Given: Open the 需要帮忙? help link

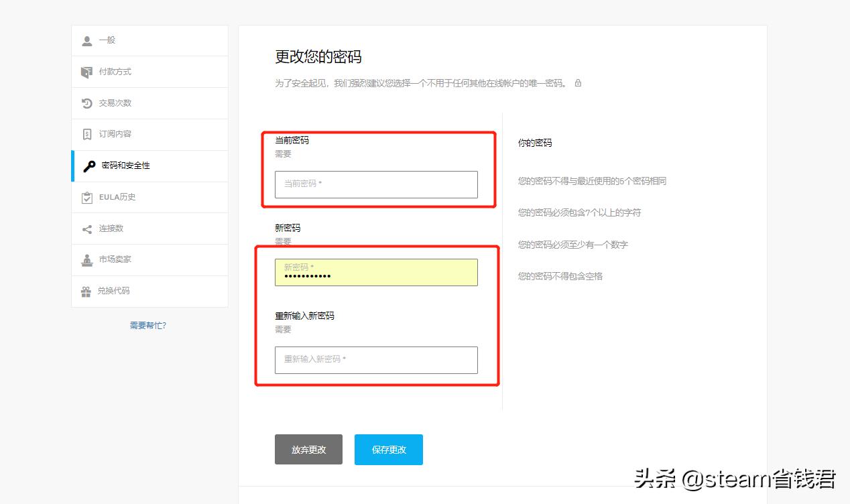Looking at the screenshot, I should (x=147, y=324).
